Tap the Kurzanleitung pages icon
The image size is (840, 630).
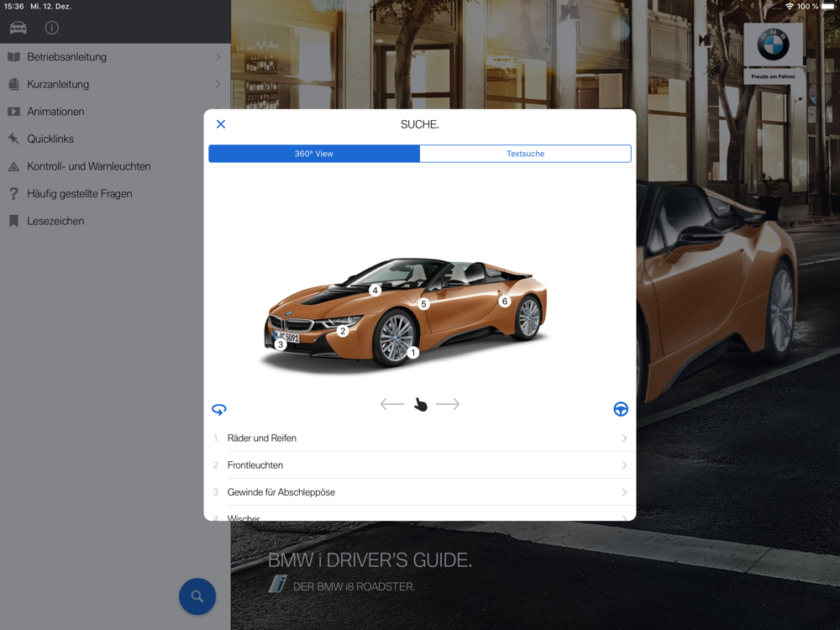click(14, 84)
